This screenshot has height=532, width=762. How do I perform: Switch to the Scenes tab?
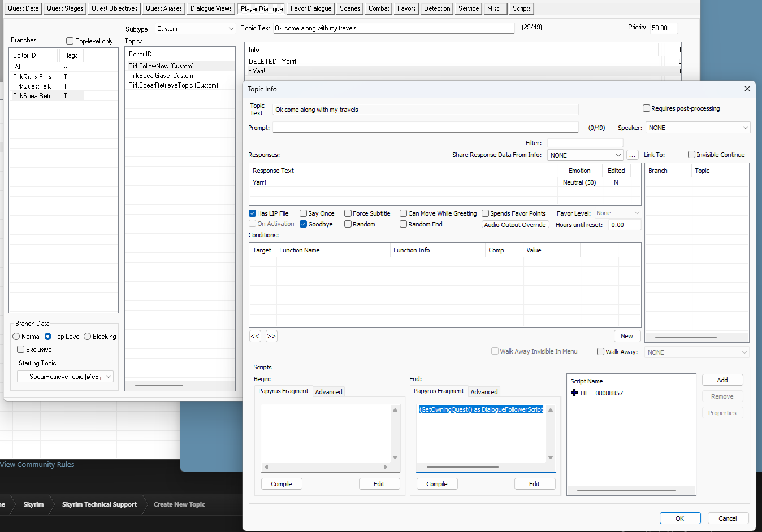[x=349, y=8]
